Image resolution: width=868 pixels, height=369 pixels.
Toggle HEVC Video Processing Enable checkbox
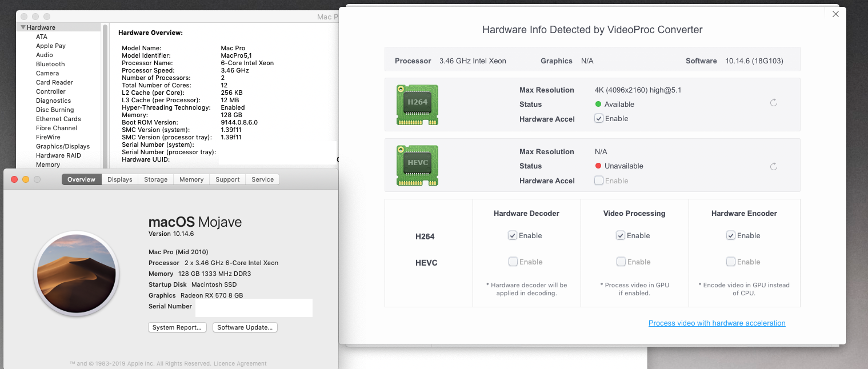tap(621, 262)
